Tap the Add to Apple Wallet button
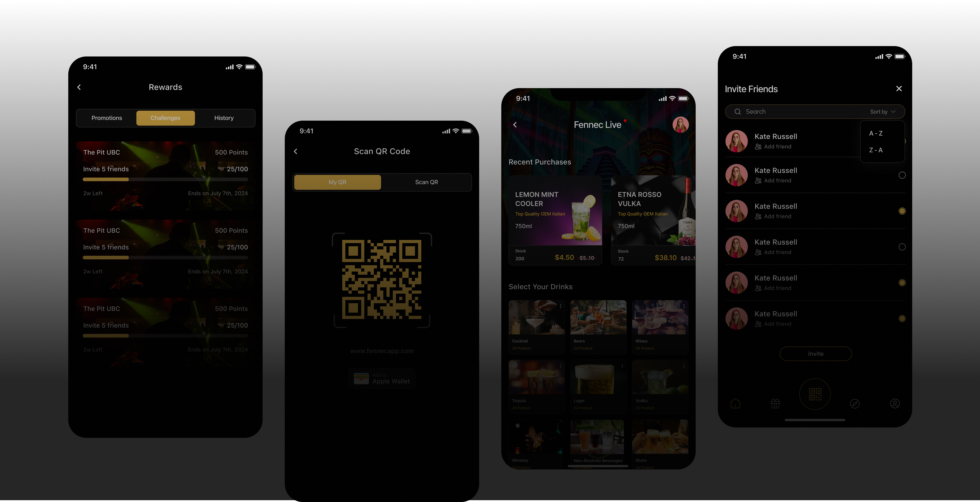The height and width of the screenshot is (502, 980). pos(382,379)
